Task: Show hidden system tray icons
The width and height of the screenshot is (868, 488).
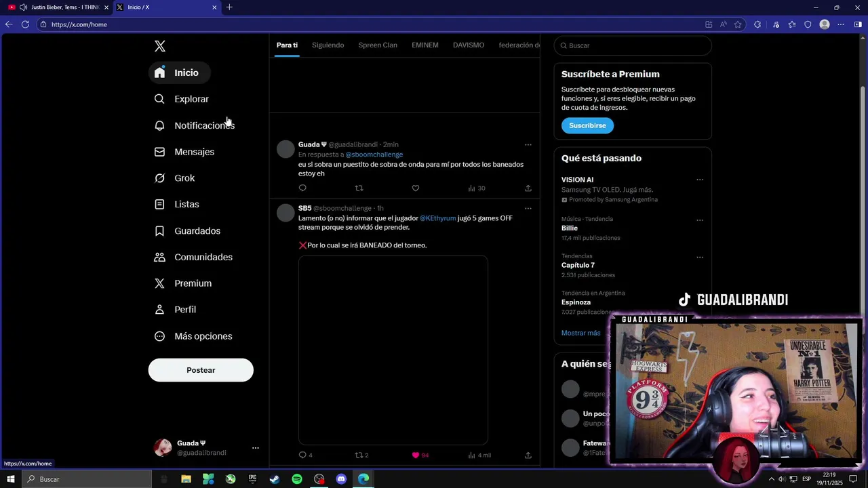Action: pyautogui.click(x=771, y=479)
